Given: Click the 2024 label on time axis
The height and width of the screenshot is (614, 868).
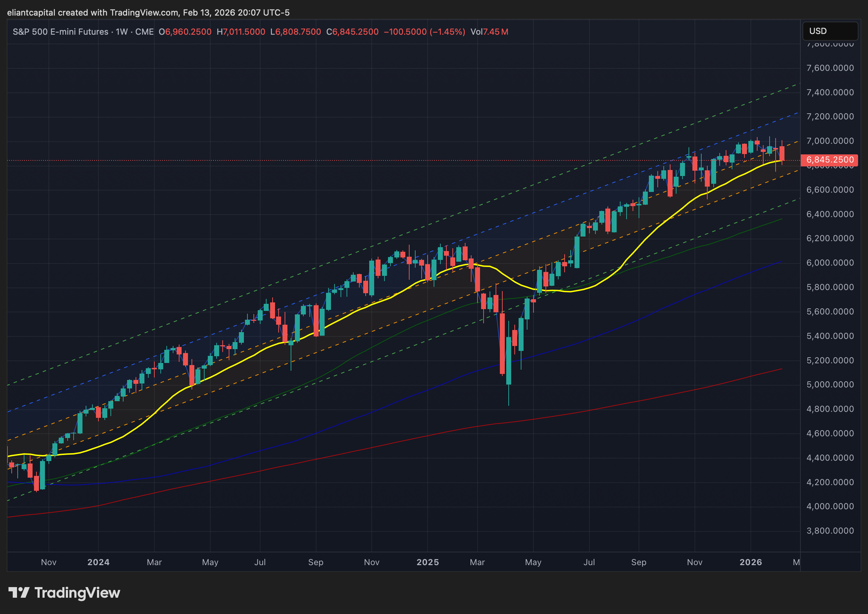Looking at the screenshot, I should tap(98, 562).
